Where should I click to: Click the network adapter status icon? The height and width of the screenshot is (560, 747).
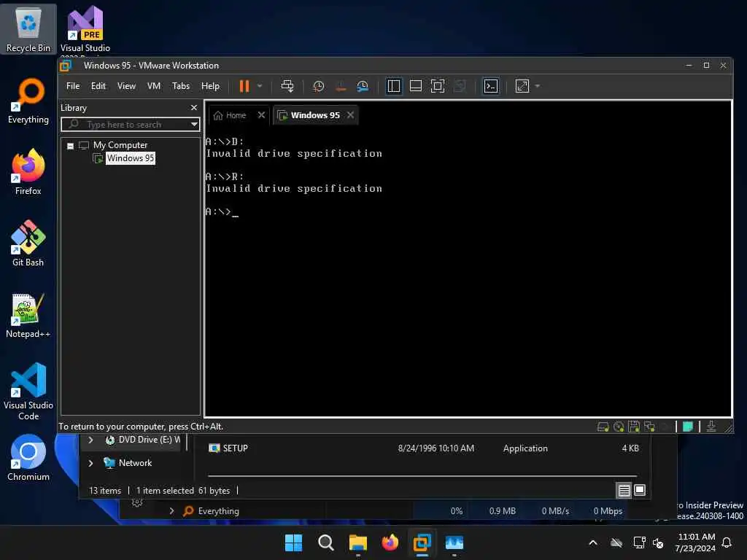[649, 427]
